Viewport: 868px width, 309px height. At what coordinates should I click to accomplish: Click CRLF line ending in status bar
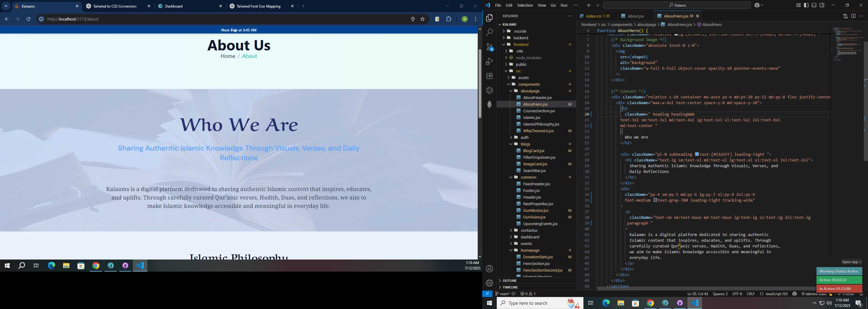[x=751, y=294]
